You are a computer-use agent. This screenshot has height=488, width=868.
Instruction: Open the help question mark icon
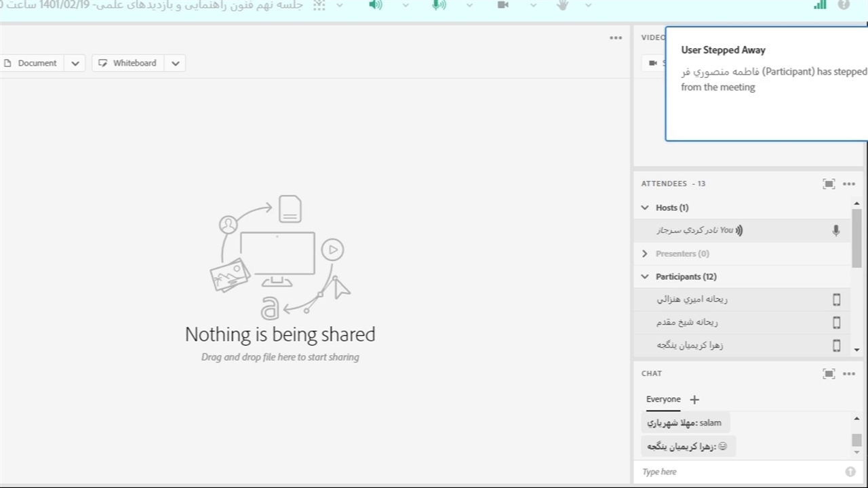(x=844, y=5)
